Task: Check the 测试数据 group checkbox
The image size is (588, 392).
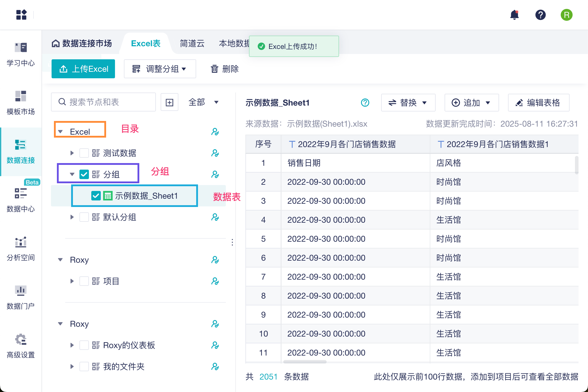Action: 84,153
